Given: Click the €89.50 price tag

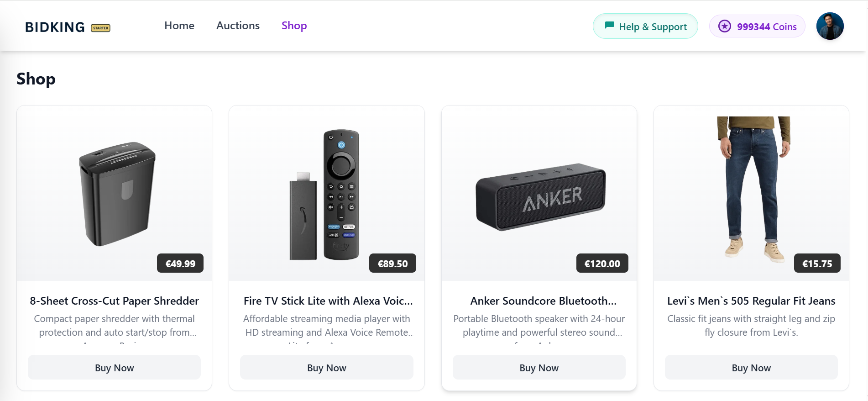Looking at the screenshot, I should (392, 264).
